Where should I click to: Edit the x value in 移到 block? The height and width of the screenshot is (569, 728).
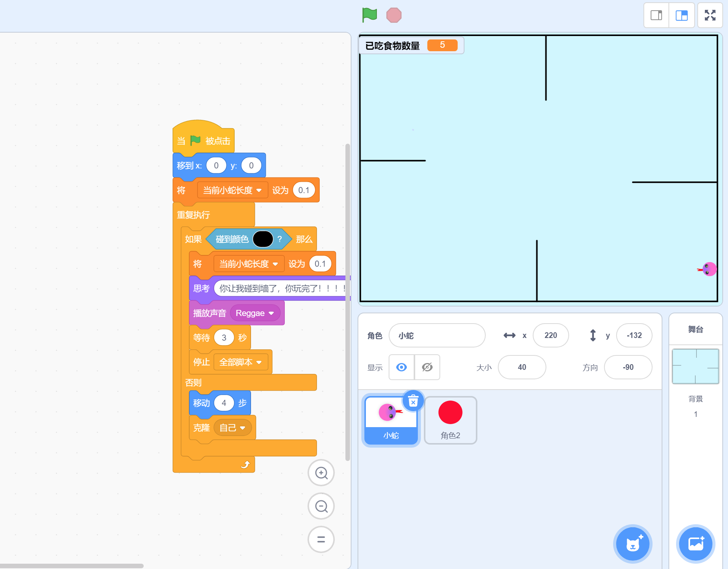pos(216,165)
